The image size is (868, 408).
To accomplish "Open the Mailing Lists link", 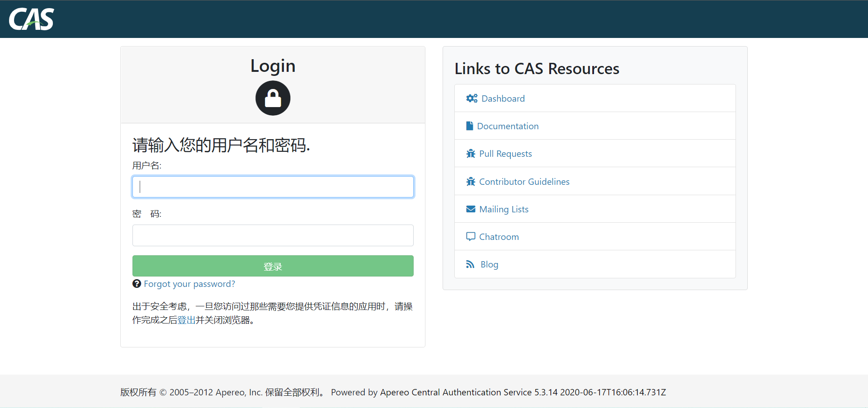I will point(504,209).
